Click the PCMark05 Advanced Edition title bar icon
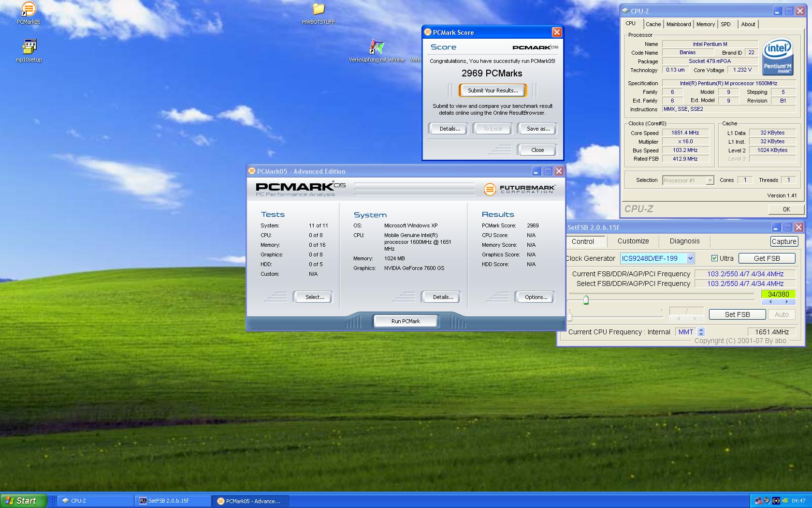The width and height of the screenshot is (812, 508). click(x=251, y=171)
